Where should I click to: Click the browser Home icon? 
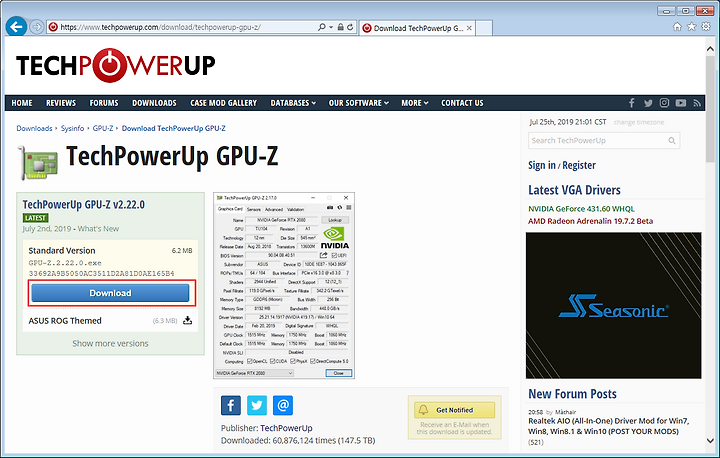(x=677, y=27)
